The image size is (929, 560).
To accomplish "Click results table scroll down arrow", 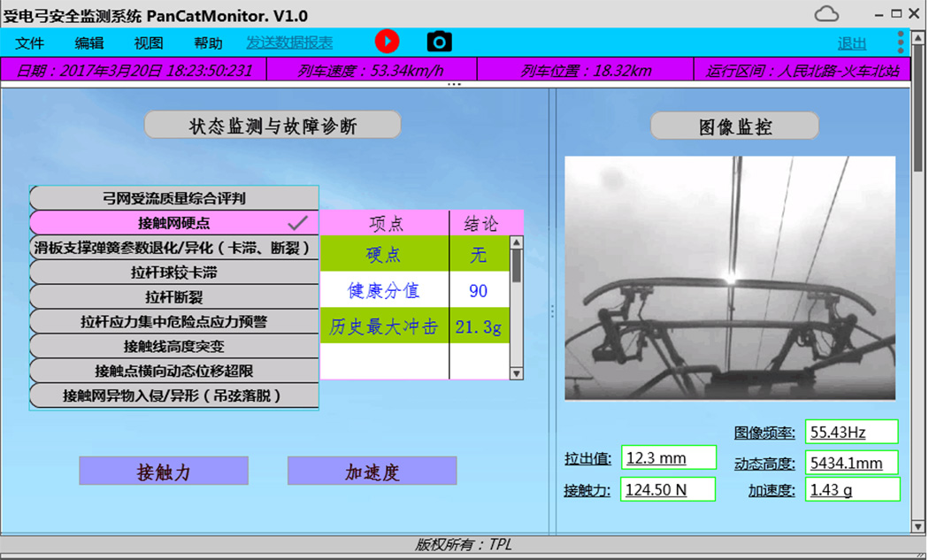I will pos(517,373).
